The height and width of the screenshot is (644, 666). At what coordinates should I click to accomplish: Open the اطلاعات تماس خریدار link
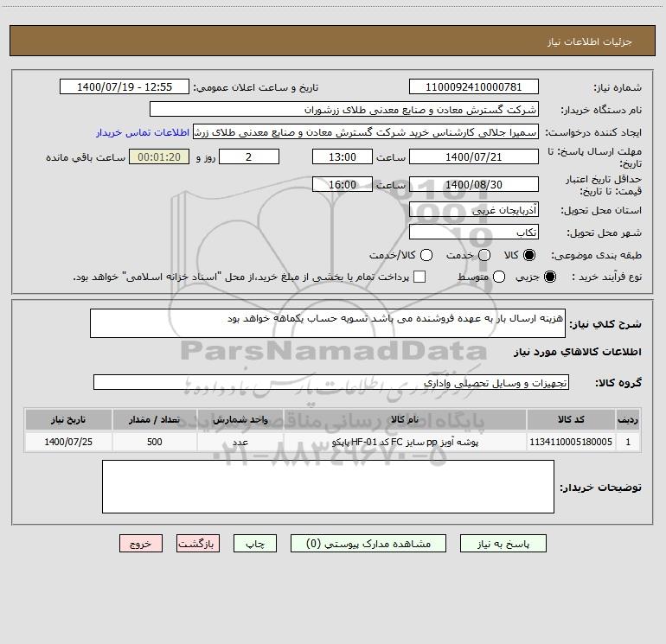pyautogui.click(x=143, y=132)
